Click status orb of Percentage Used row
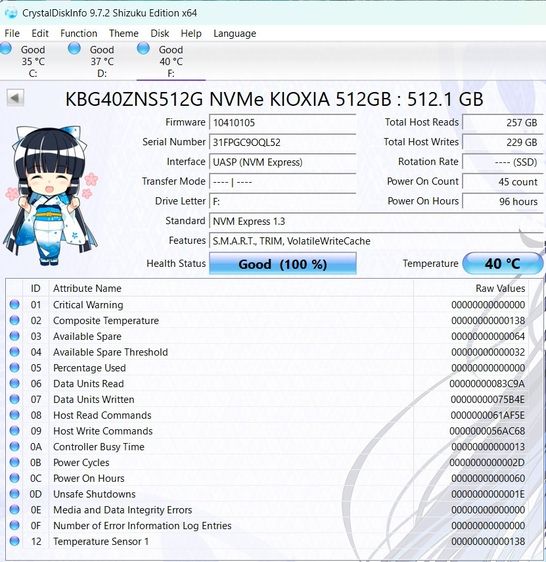Viewport: 546px width, 562px height. point(14,367)
